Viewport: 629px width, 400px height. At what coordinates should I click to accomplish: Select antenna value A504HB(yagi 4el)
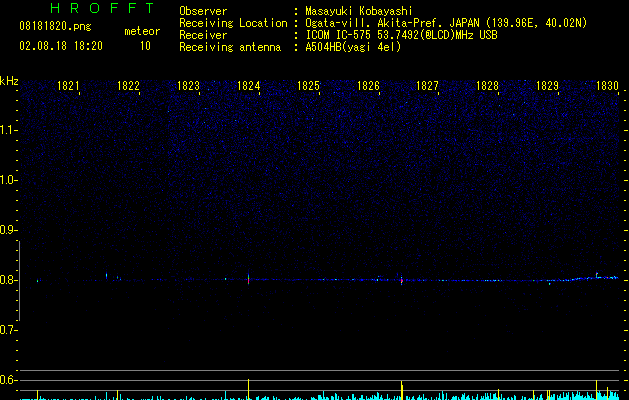pos(353,47)
